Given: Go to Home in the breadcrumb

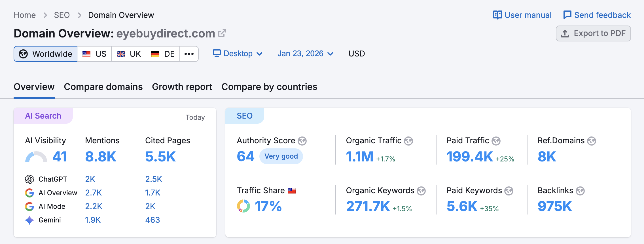Looking at the screenshot, I should (x=25, y=15).
